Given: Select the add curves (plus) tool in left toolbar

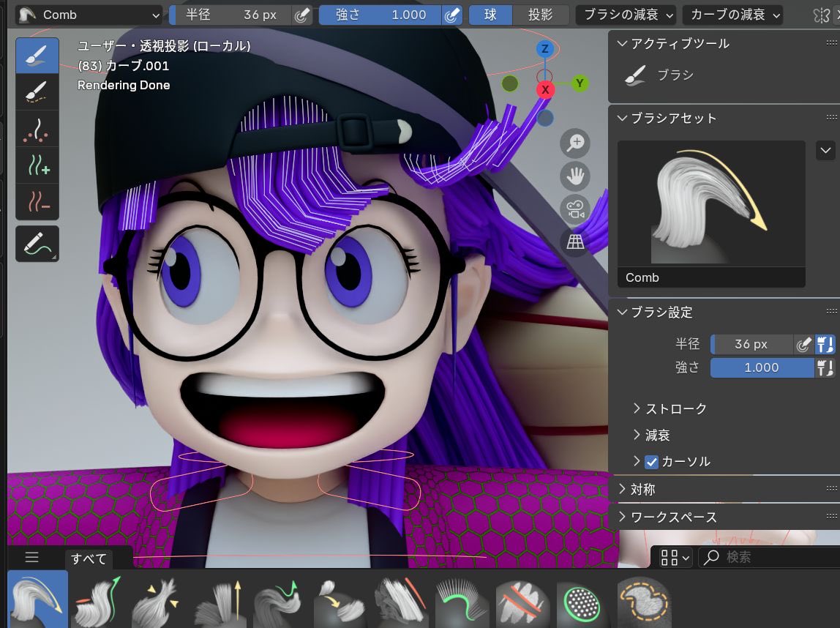Looking at the screenshot, I should click(37, 165).
